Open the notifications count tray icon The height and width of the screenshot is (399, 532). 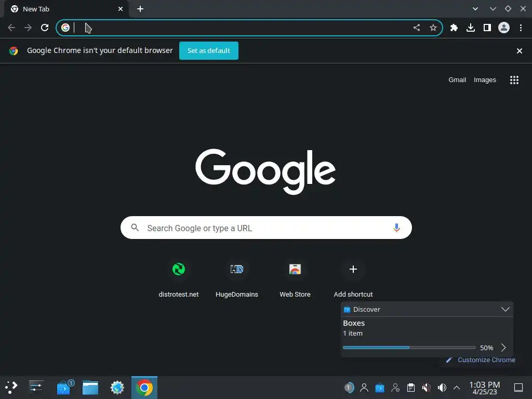349,388
